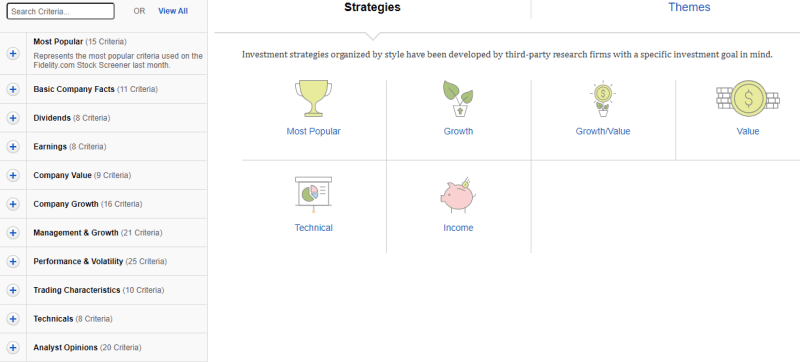Select Management & Growth category label

point(76,232)
